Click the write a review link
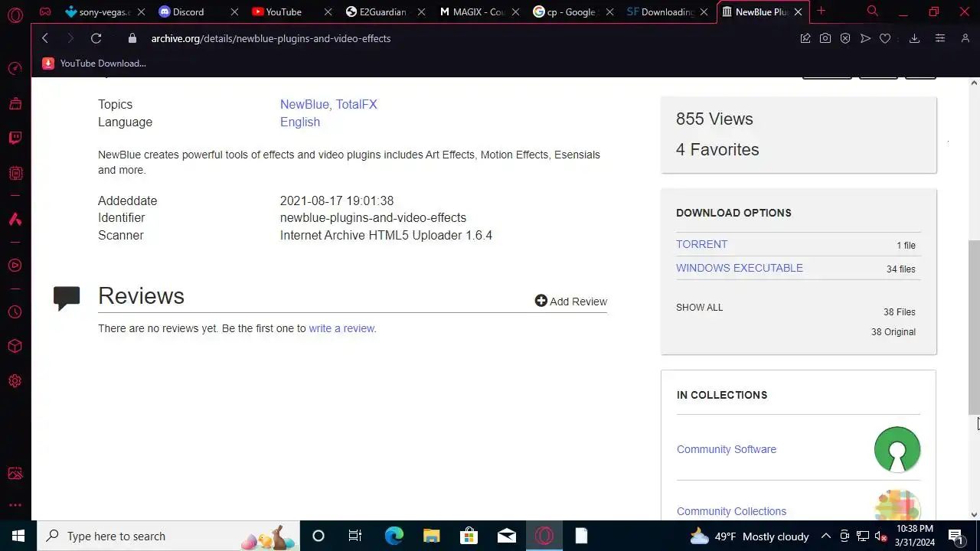The height and width of the screenshot is (551, 980). click(341, 328)
